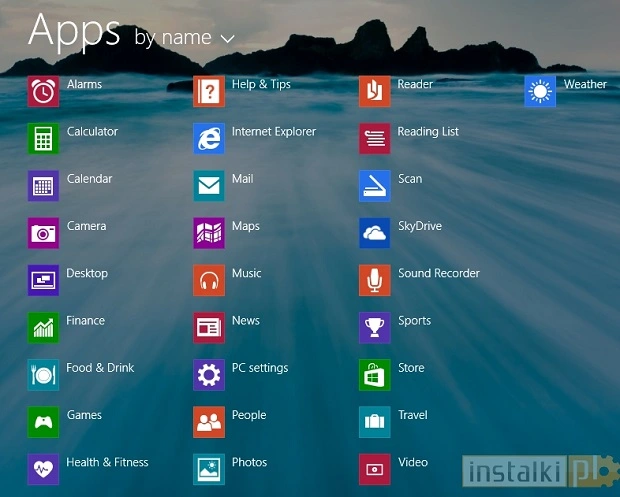Image resolution: width=620 pixels, height=497 pixels.
Task: Open the SkyDrive cloud icon
Action: (375, 233)
